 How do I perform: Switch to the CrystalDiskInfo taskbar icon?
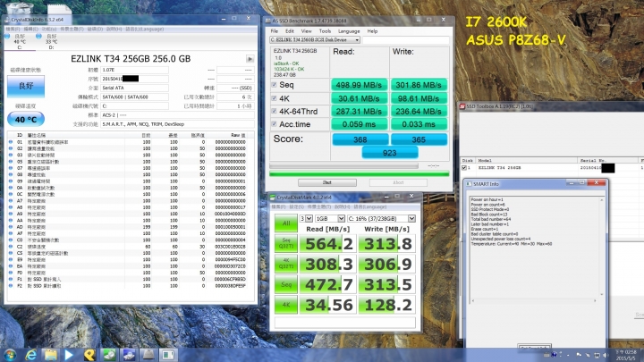(x=129, y=355)
